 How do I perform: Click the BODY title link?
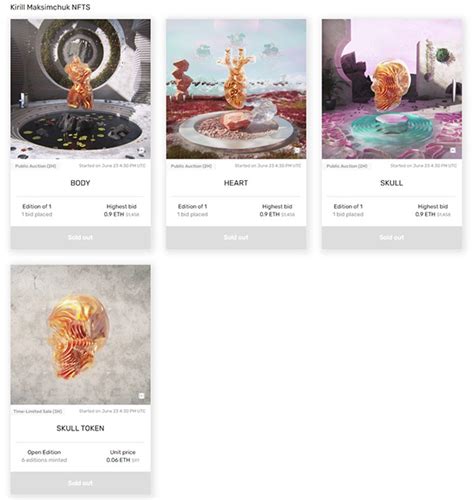coord(80,183)
